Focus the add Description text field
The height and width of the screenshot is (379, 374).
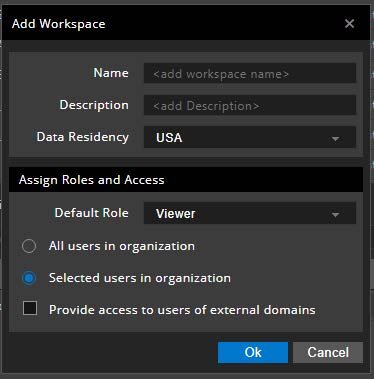[250, 105]
